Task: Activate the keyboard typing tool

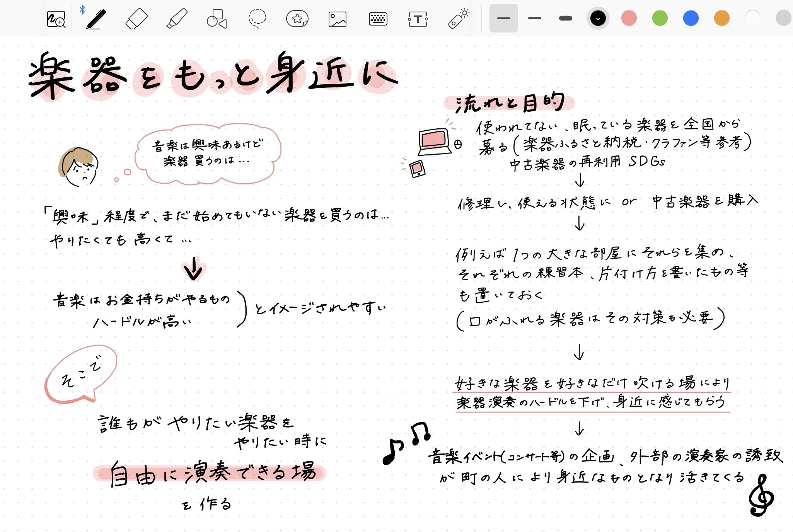Action: click(x=378, y=19)
